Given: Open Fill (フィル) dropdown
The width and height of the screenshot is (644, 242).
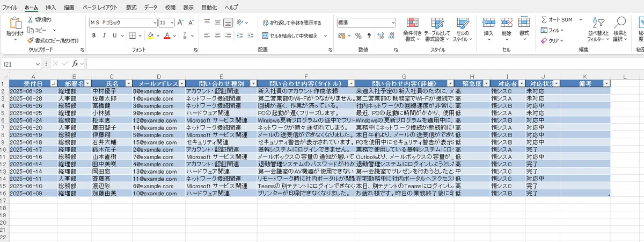Looking at the screenshot, I should click(553, 30).
